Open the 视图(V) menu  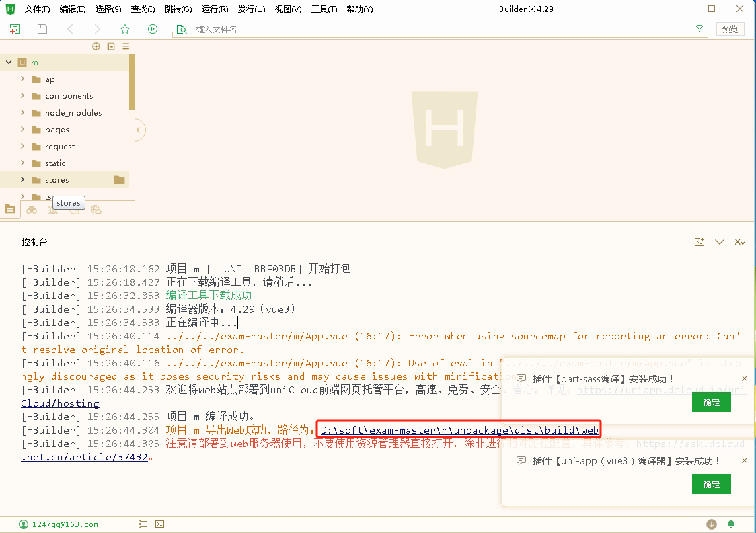pos(288,9)
